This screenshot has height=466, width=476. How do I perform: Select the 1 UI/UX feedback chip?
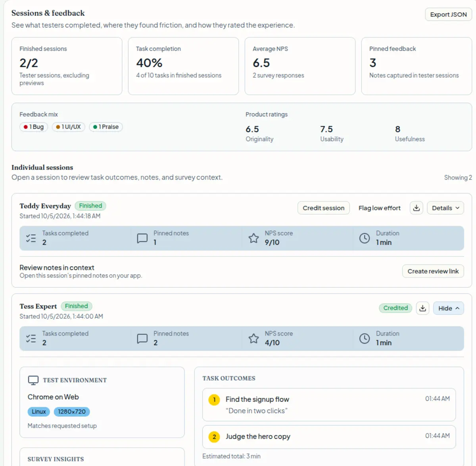(68, 127)
